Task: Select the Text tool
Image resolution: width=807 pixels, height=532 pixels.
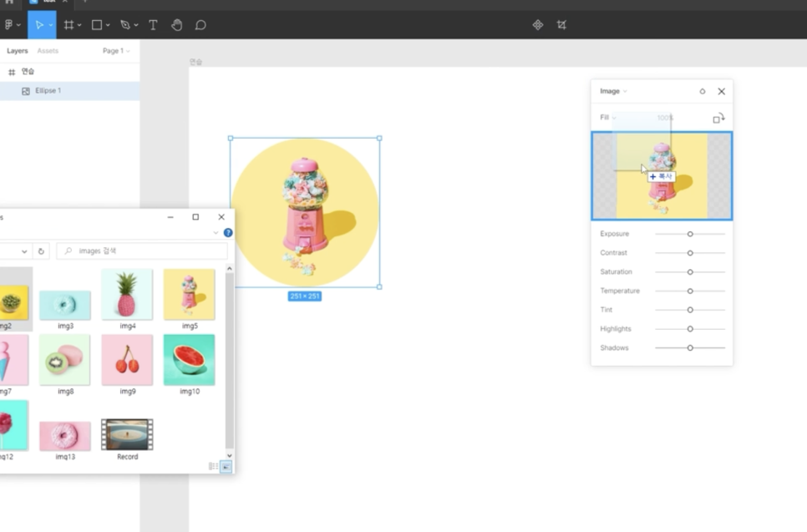Action: point(153,25)
